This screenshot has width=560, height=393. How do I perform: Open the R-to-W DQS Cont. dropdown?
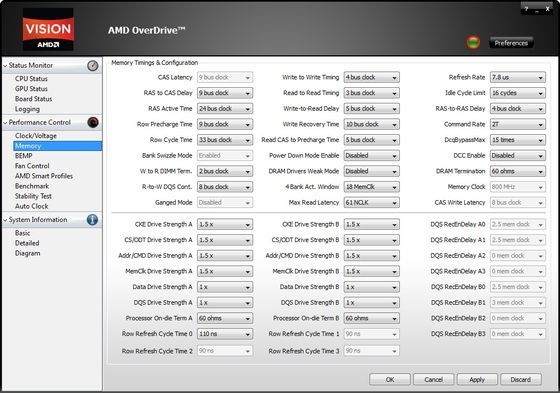tap(225, 187)
